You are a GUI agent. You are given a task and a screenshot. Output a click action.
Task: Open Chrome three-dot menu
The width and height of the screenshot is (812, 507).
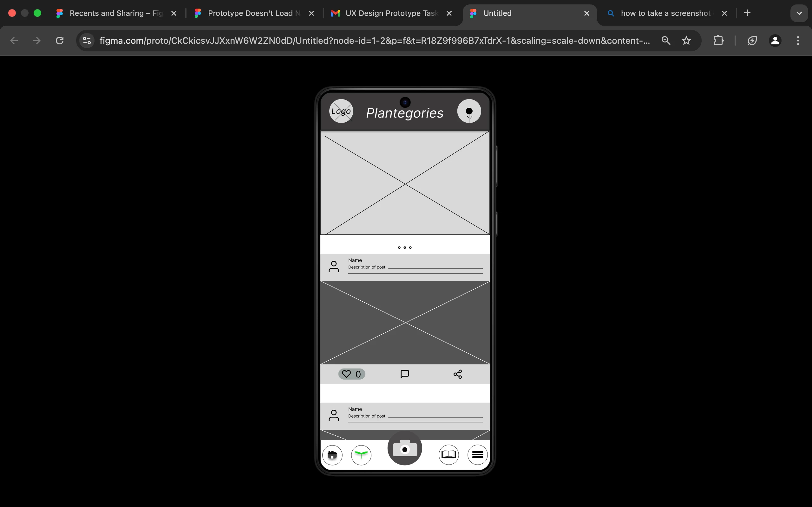pos(798,41)
